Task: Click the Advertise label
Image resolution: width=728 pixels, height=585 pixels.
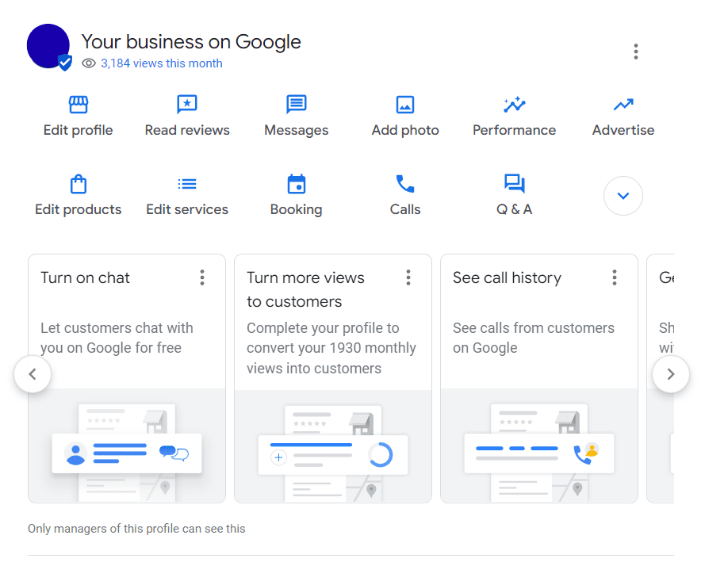Action: 623,130
